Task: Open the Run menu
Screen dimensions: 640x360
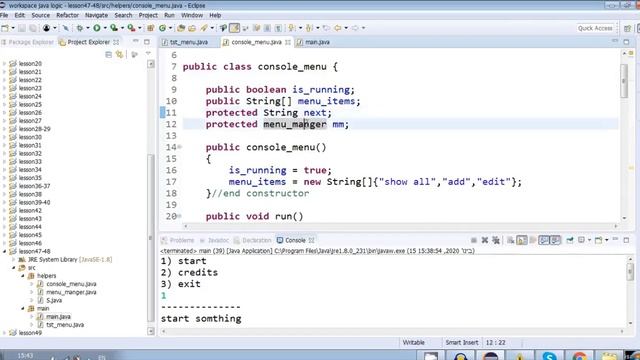Action: [169, 15]
